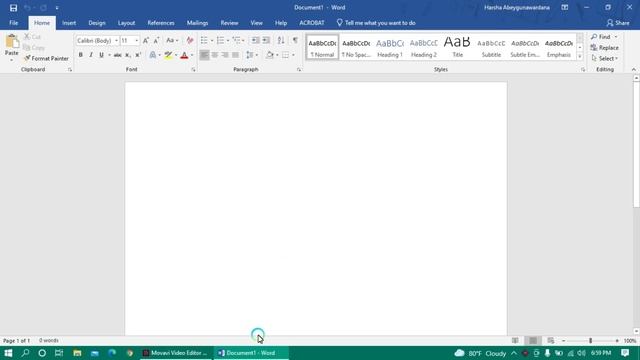
Task: Open the File menu
Action: [13, 23]
